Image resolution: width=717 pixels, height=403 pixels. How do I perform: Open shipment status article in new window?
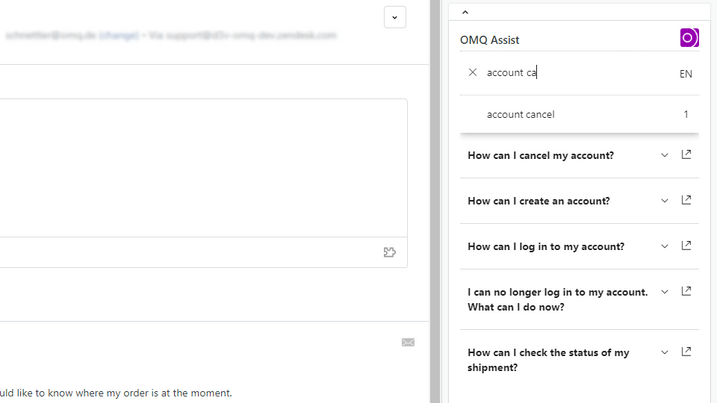(x=686, y=351)
